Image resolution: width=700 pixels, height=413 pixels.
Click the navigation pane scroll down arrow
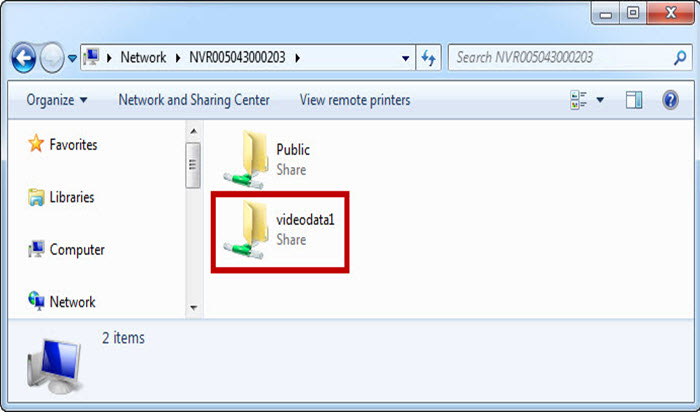[x=193, y=308]
